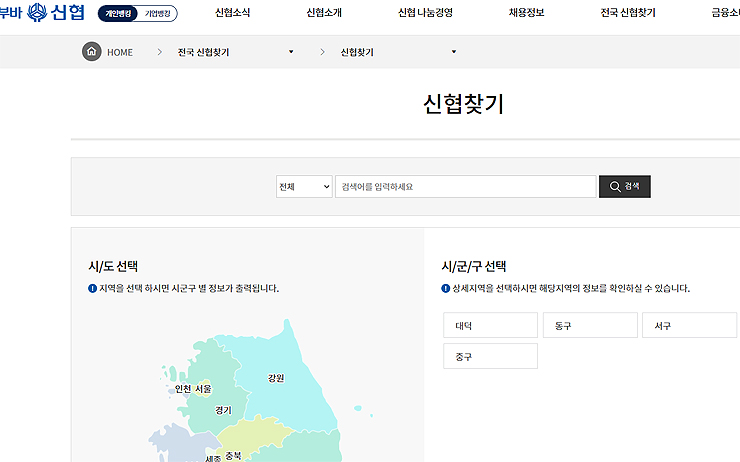The height and width of the screenshot is (462, 740).
Task: Open the 신협 나눔경영 menu
Action: (426, 13)
